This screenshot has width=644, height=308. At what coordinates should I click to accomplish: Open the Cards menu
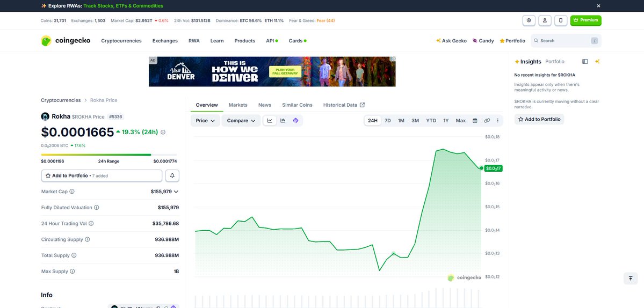[x=298, y=41]
